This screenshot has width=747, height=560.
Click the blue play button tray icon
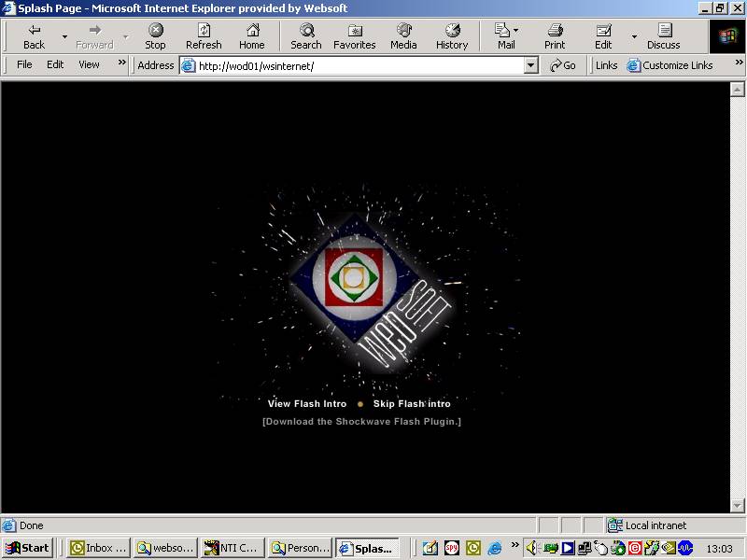[x=568, y=548]
